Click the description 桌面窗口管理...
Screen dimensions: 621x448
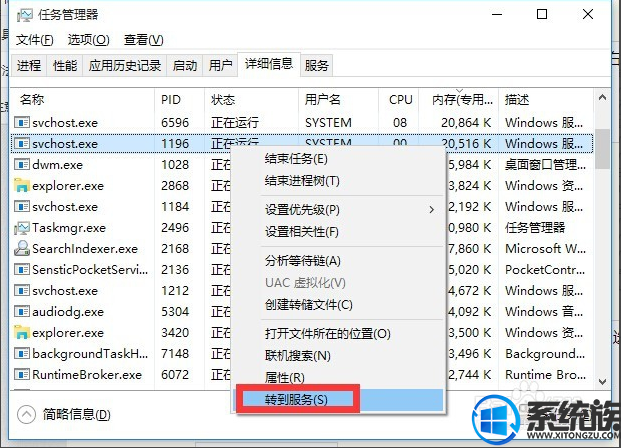(x=545, y=165)
